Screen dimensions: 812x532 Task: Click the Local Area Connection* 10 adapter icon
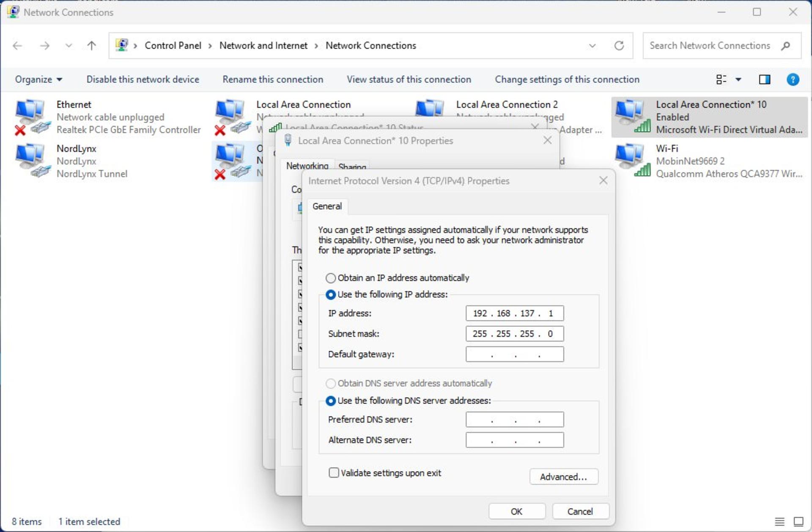[632, 116]
